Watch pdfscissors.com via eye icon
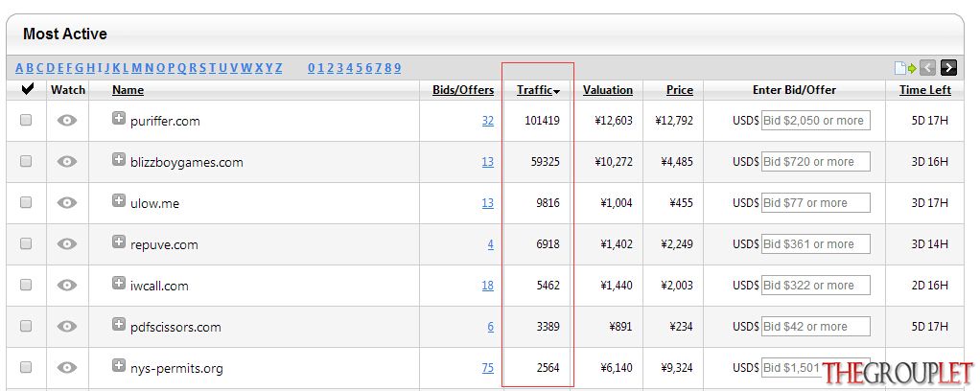The height and width of the screenshot is (391, 980). tap(67, 327)
